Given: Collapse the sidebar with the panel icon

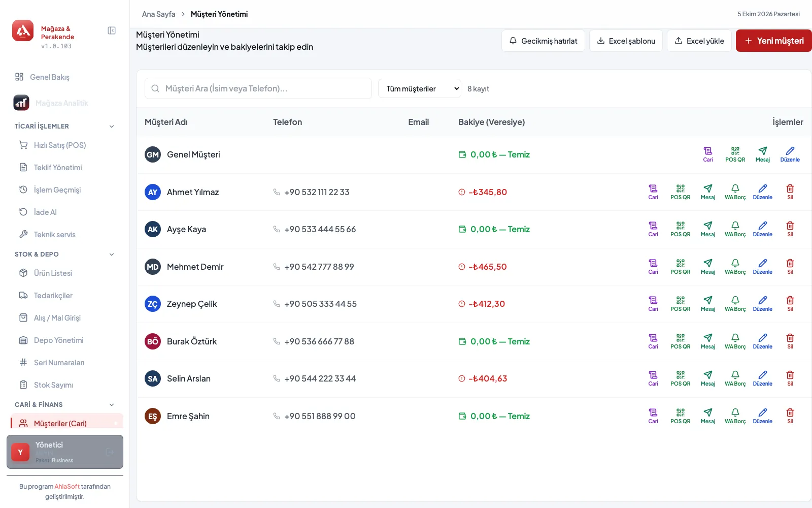Looking at the screenshot, I should point(112,30).
